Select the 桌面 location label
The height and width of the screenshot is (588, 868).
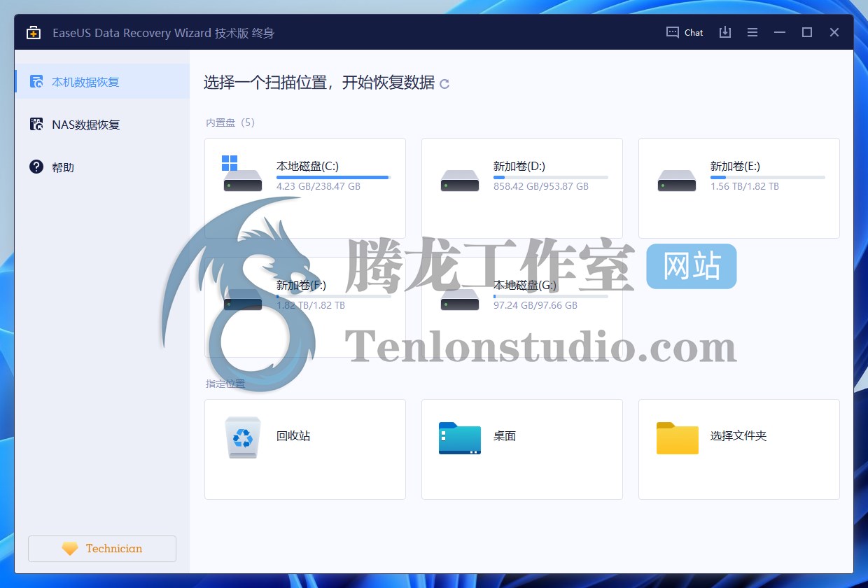coord(505,435)
